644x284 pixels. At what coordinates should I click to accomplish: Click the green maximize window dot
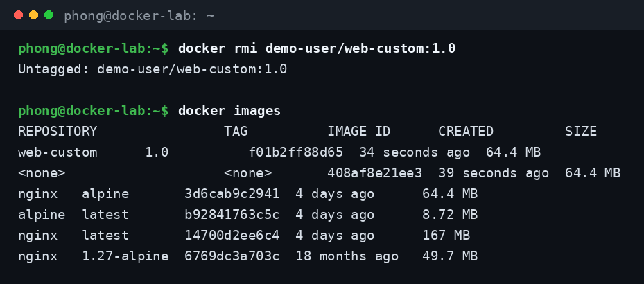click(49, 15)
